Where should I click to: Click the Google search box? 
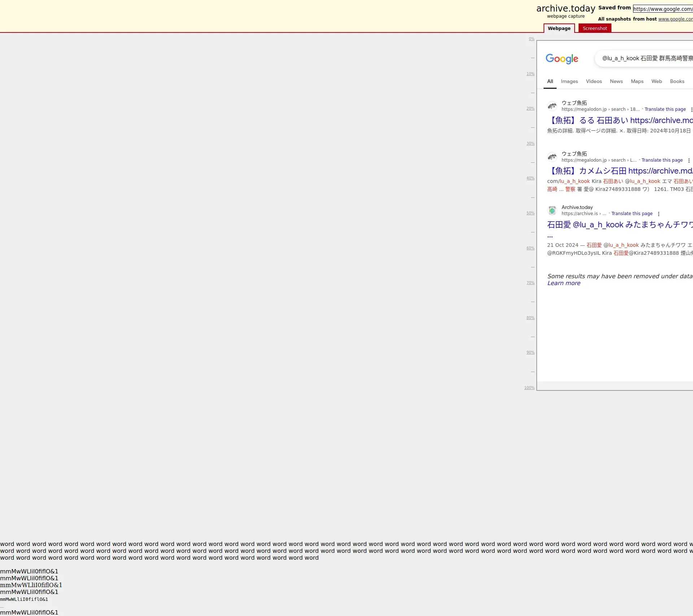tap(646, 58)
